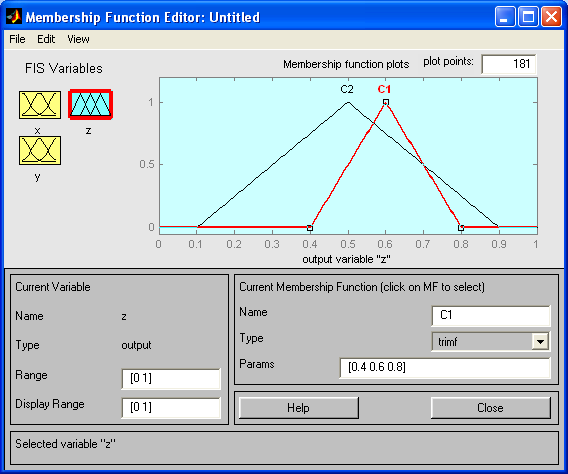The image size is (568, 474).
Task: Click the Current Variable type value 'output'
Action: tap(136, 345)
